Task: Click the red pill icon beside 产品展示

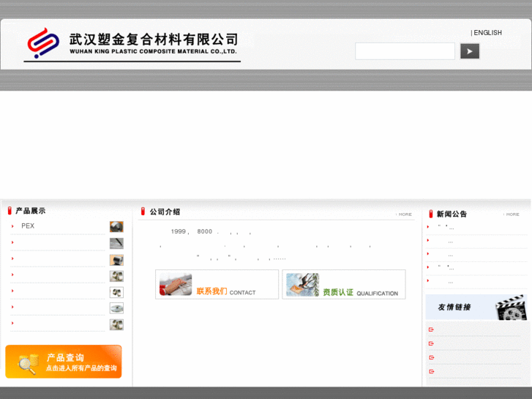Action: (10, 211)
